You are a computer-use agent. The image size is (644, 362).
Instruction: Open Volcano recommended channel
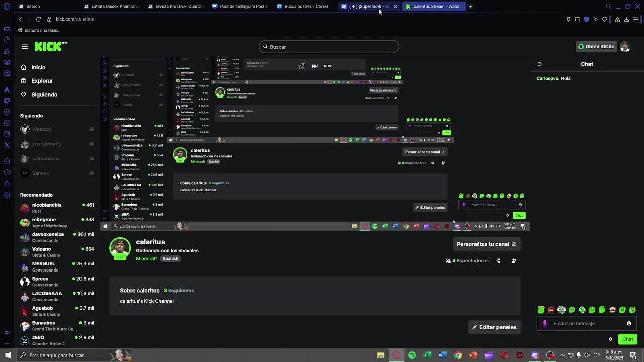[57, 252]
